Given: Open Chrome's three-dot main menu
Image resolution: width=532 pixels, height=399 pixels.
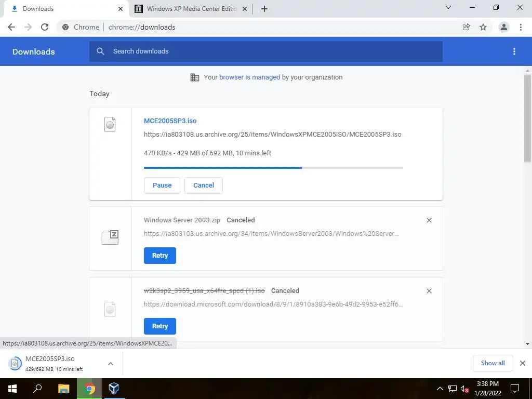Looking at the screenshot, I should pos(521,27).
